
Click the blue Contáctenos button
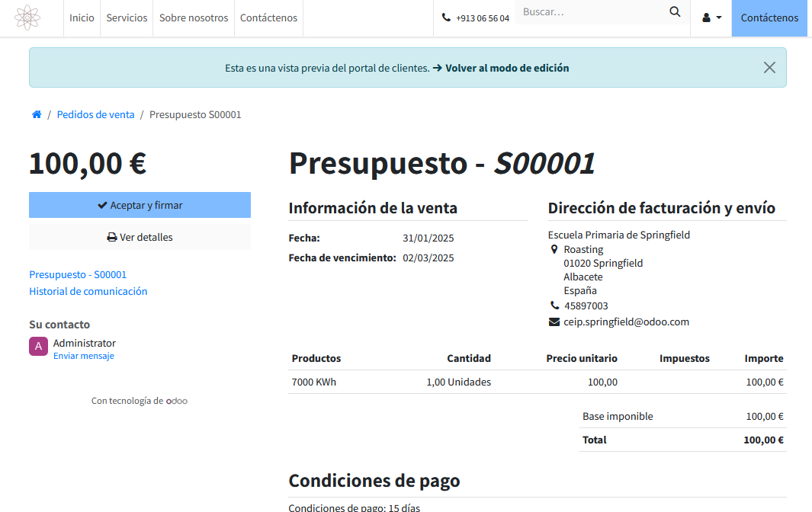pyautogui.click(x=769, y=18)
